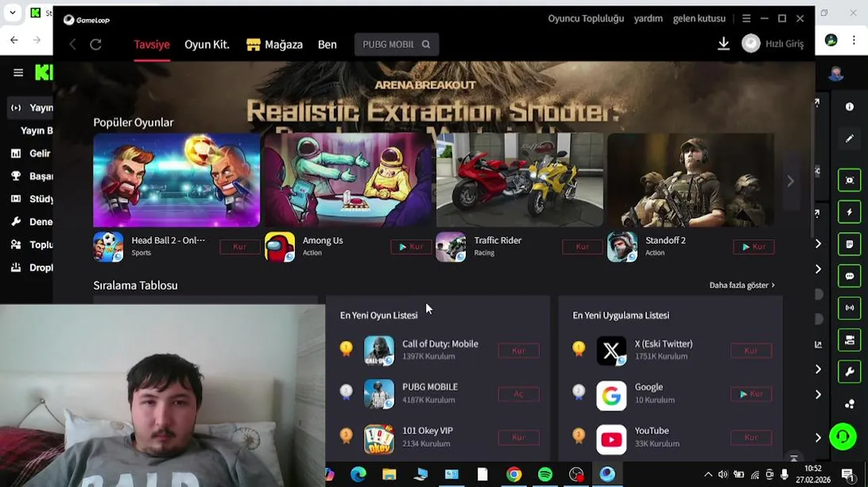This screenshot has width=868, height=487.
Task: Show the next Popüler Oyunlar carousel items
Action: coord(790,181)
